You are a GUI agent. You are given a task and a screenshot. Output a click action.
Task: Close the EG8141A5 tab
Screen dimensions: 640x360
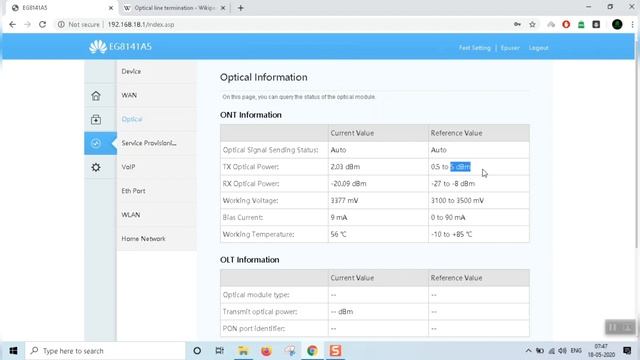111,8
